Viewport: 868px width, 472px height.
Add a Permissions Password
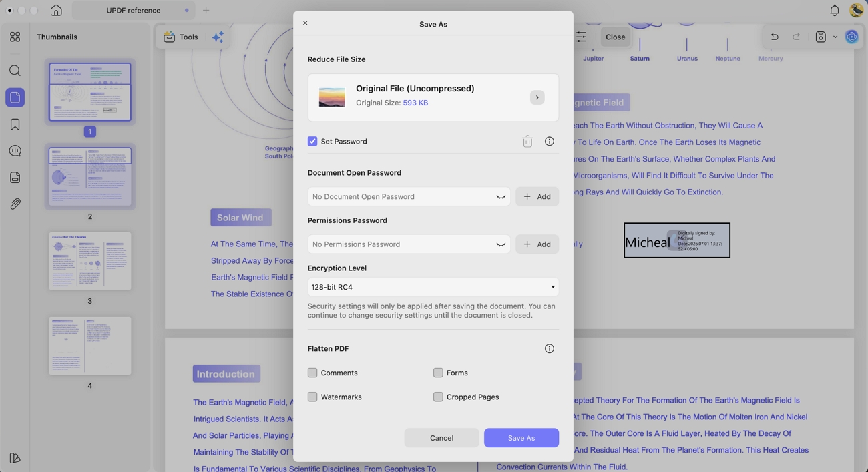(537, 244)
